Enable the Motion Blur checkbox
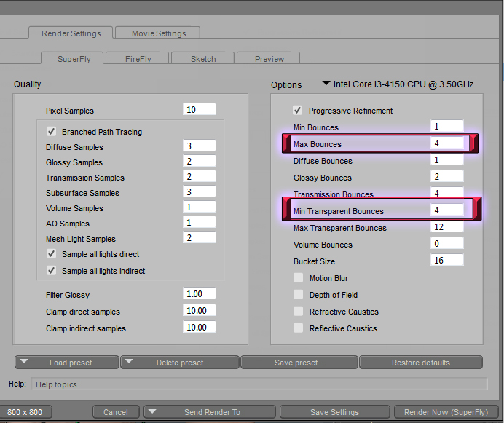 click(x=298, y=278)
